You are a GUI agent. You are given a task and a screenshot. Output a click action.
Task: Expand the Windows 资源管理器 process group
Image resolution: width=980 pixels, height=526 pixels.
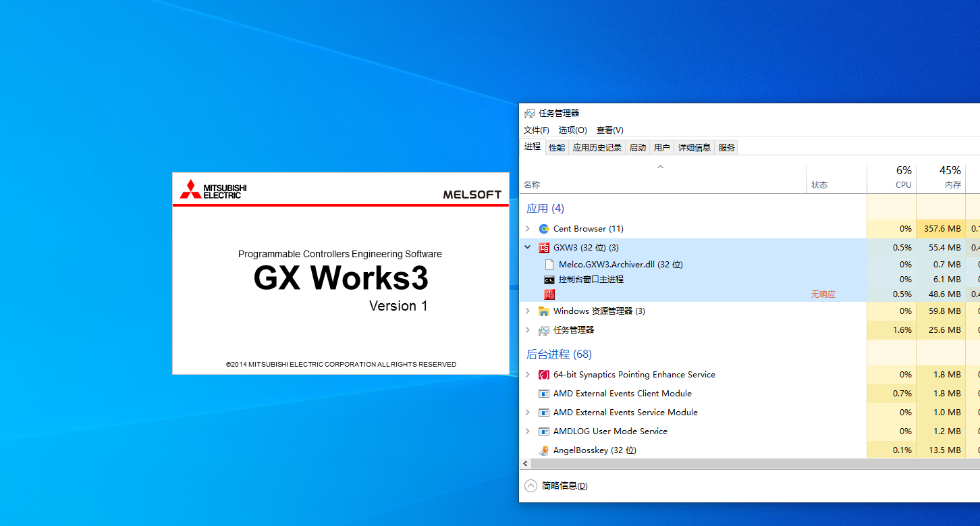528,311
